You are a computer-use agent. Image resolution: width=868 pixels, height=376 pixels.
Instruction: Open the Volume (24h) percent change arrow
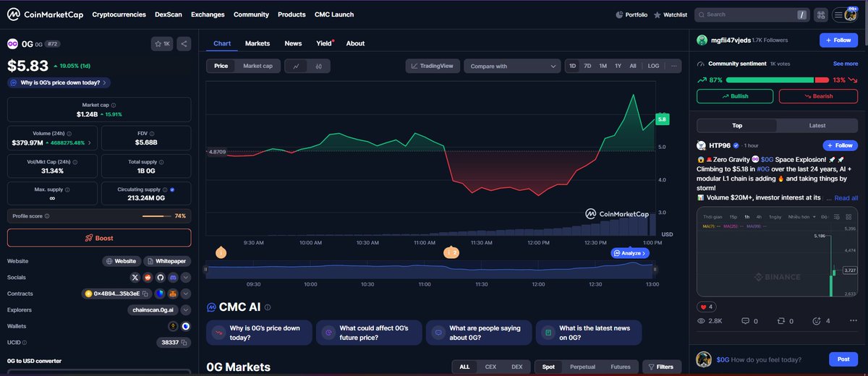(90, 142)
